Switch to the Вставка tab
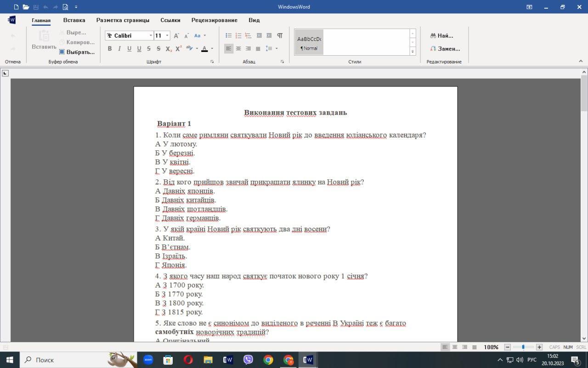The width and height of the screenshot is (588, 368). (x=74, y=20)
